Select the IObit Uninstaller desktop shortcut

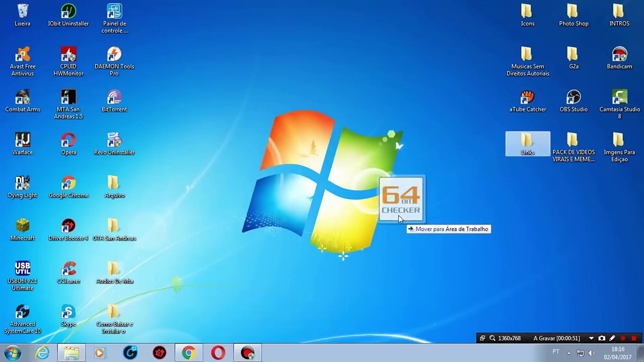point(68,15)
